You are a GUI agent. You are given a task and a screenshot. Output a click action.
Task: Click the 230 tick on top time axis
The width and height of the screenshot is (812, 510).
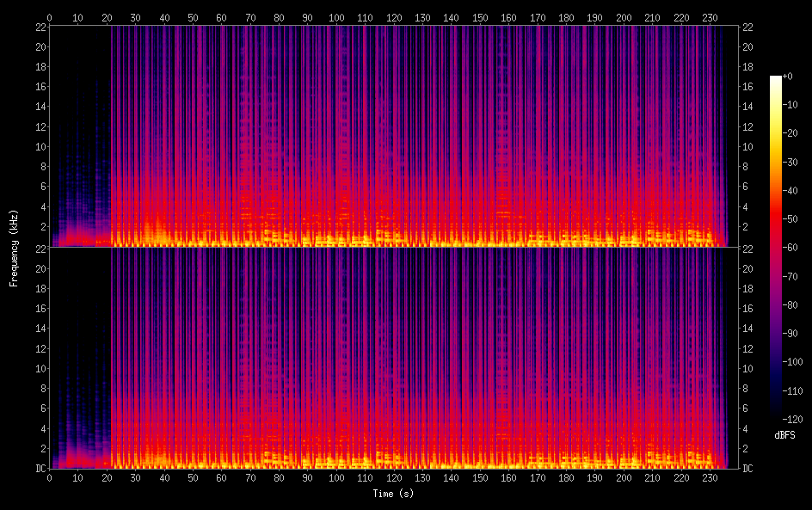pyautogui.click(x=710, y=17)
